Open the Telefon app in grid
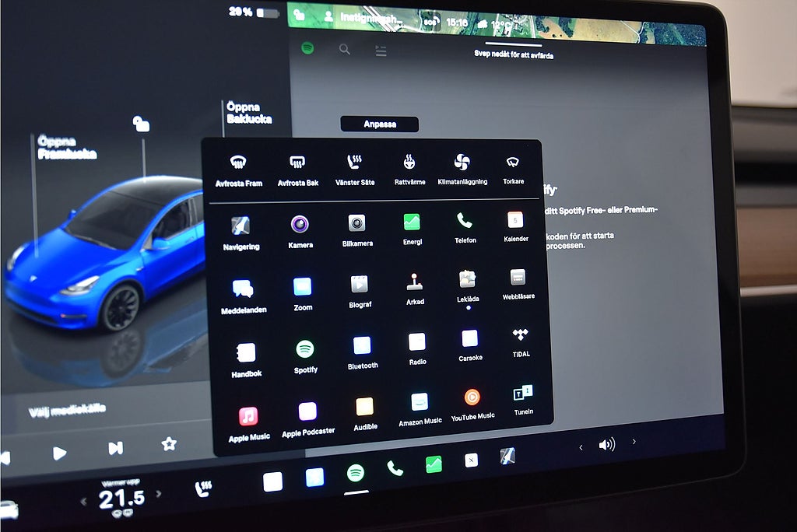The image size is (797, 532). pos(465,221)
